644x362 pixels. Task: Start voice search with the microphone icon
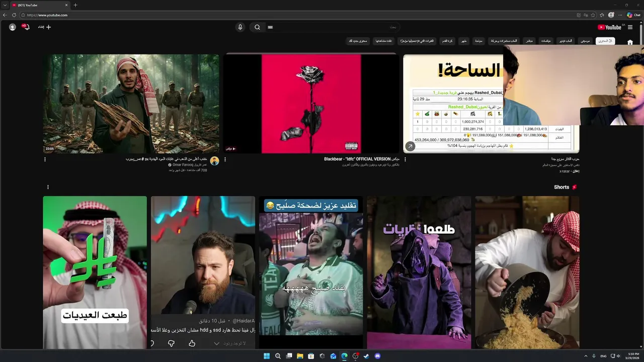click(x=240, y=27)
